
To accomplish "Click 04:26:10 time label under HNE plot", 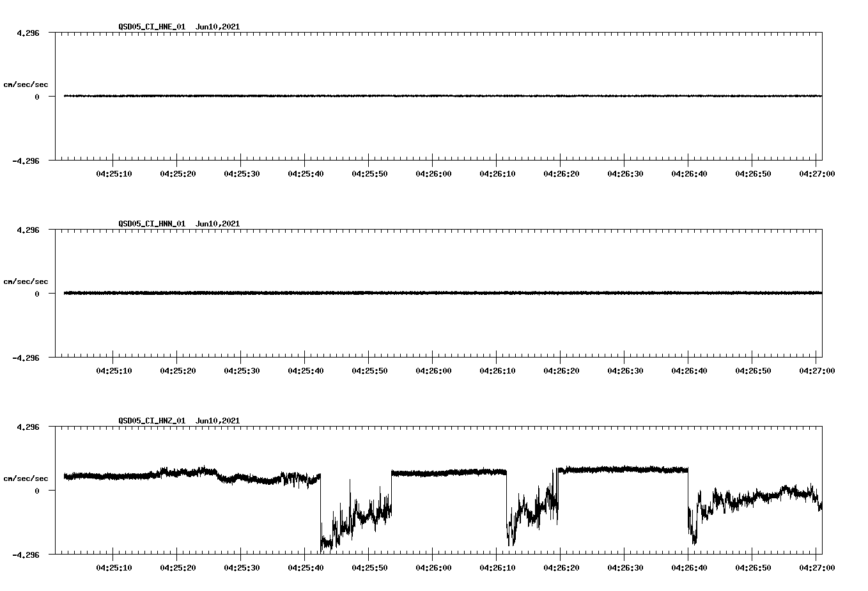I will [497, 173].
